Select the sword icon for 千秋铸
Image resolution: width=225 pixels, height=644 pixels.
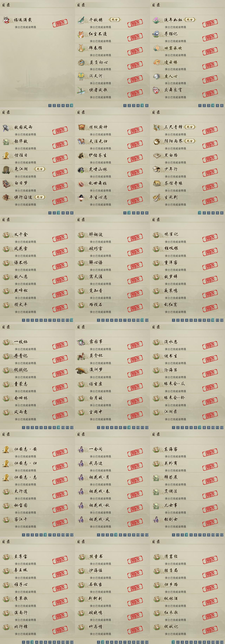click(81, 20)
